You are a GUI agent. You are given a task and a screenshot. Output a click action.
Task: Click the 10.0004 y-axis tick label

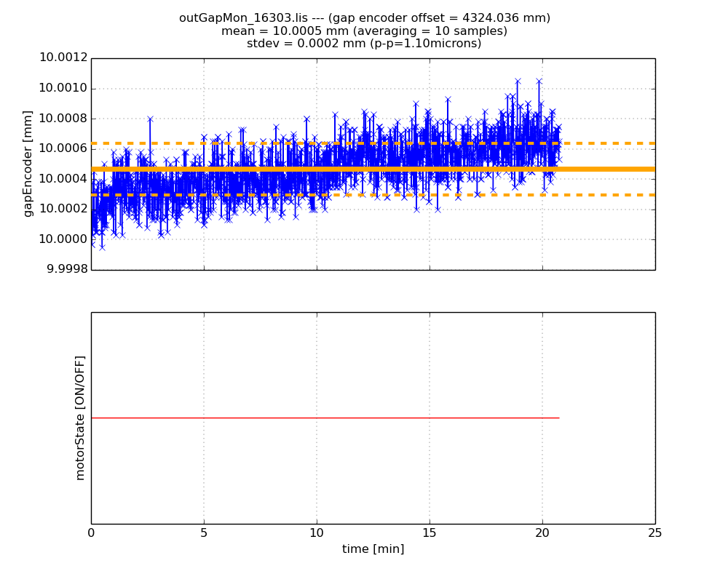[63, 179]
